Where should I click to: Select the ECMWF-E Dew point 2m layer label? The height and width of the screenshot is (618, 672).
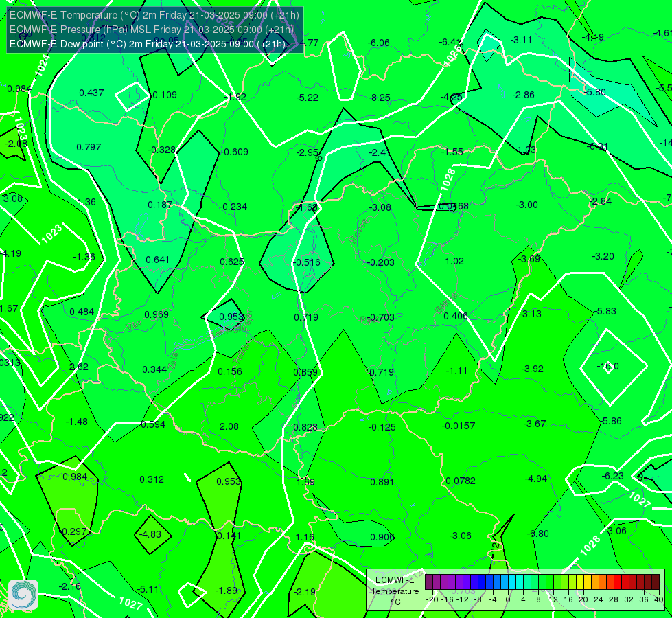(x=148, y=44)
